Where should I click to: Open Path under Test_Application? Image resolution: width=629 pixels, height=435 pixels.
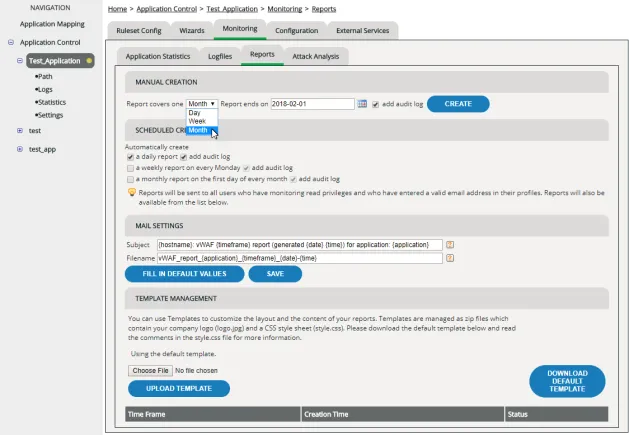(44, 76)
